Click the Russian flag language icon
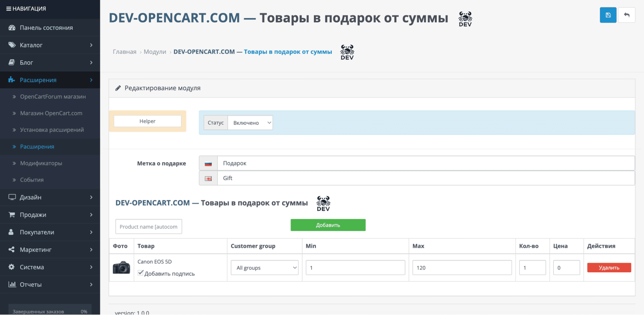644x315 pixels. pos(208,164)
